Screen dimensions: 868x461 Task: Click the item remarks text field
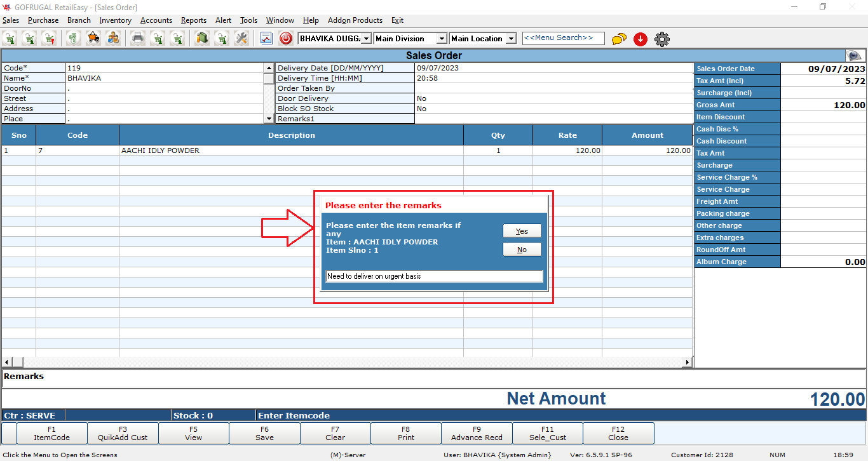point(435,276)
